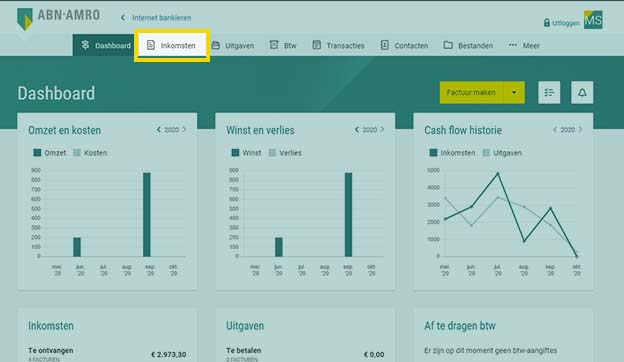The height and width of the screenshot is (362, 624).
Task: Click the Factuur maken button
Action: pyautogui.click(x=471, y=93)
